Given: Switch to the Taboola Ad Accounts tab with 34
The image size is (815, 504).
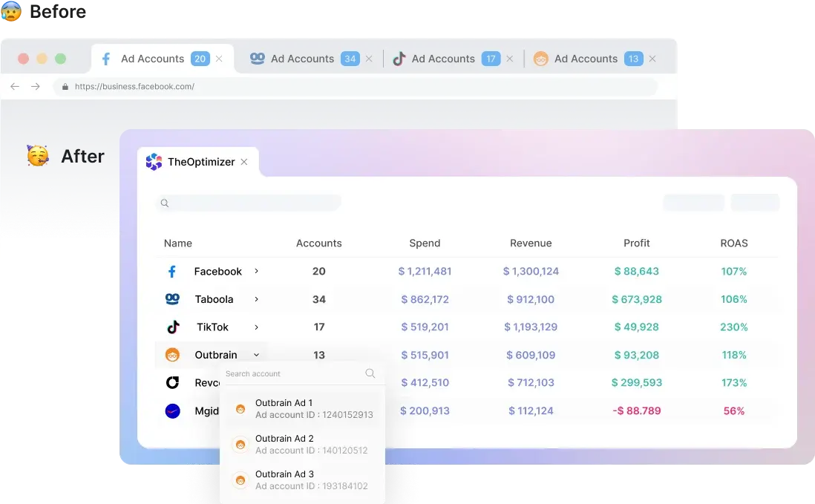Looking at the screenshot, I should [x=310, y=59].
